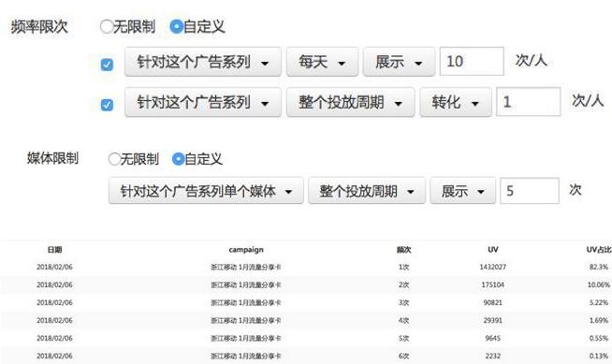
Task: Click UV value 29391
Action: point(493,320)
